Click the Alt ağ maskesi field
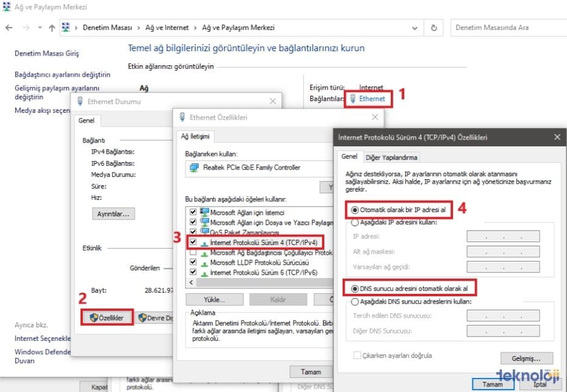Screen dimensions: 567x392 pyautogui.click(x=503, y=251)
